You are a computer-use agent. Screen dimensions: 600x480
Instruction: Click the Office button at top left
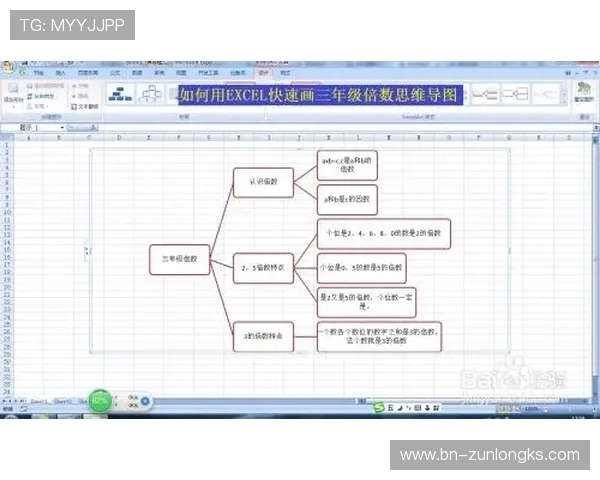9,69
